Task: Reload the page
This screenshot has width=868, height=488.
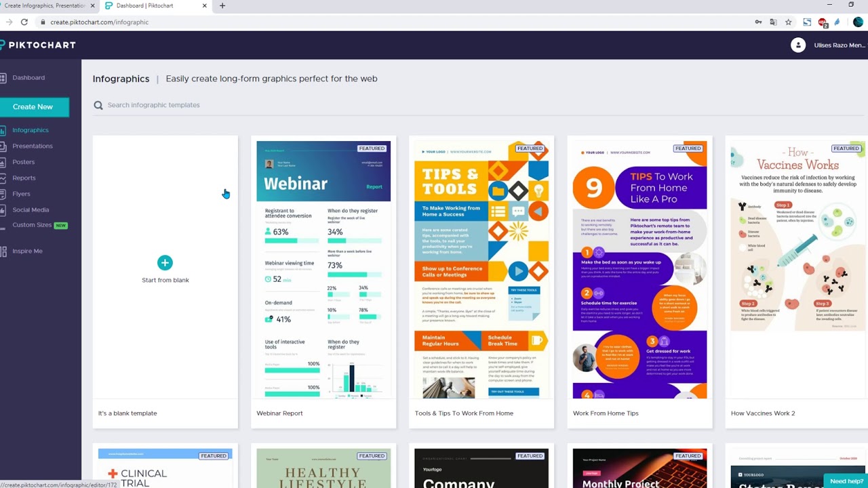Action: pyautogui.click(x=24, y=22)
